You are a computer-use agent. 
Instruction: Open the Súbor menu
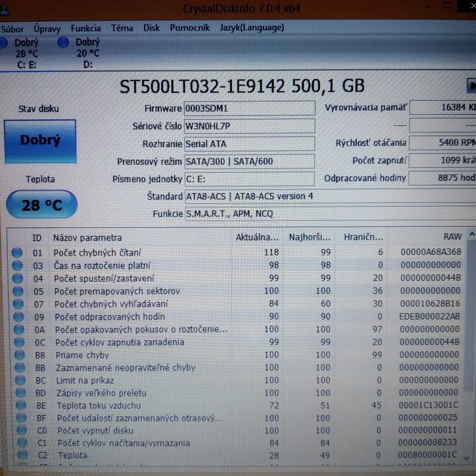(x=12, y=29)
